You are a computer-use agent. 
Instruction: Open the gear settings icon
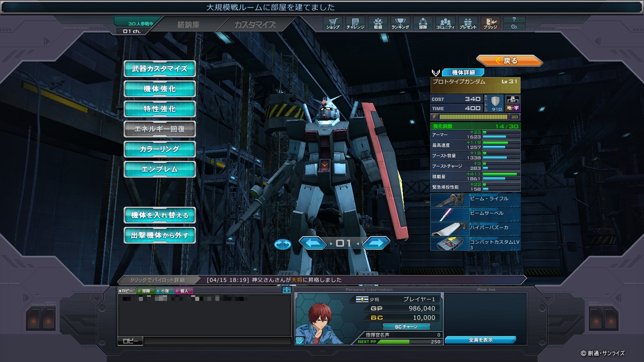point(514,27)
